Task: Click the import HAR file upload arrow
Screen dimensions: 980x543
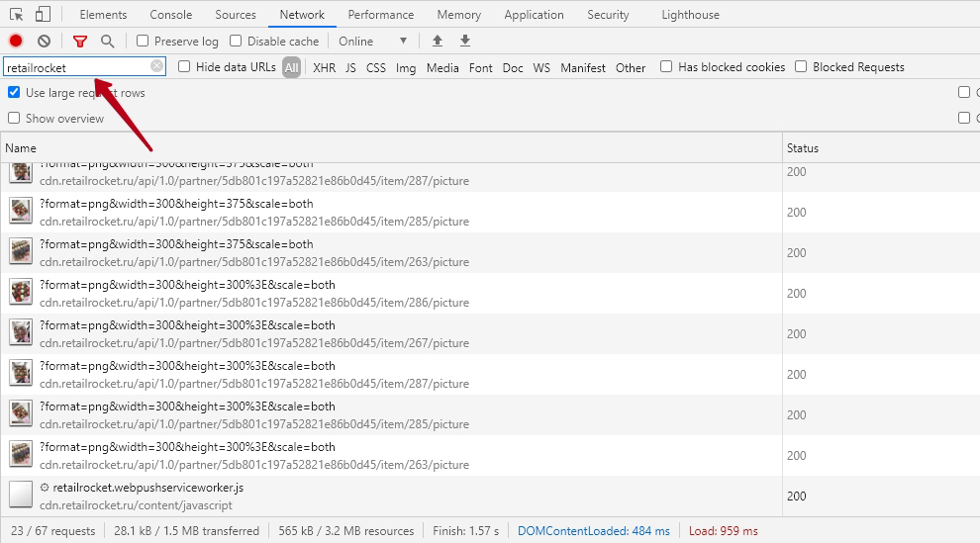Action: coord(438,41)
